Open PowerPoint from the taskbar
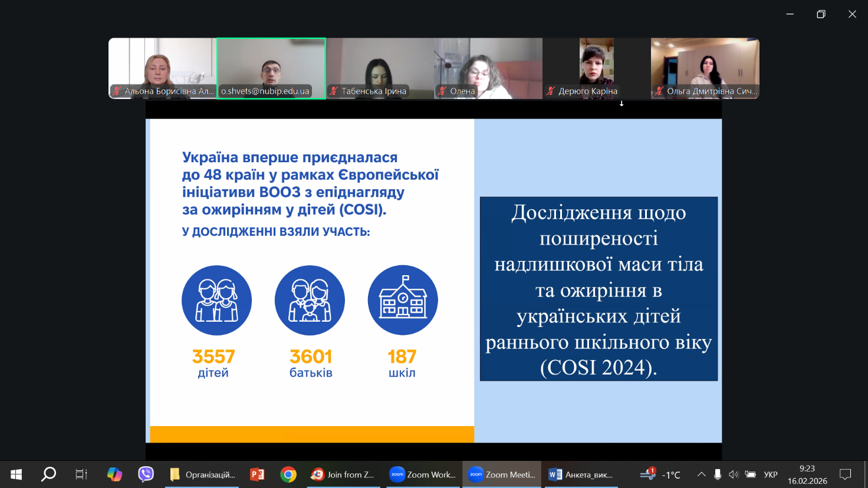868x488 pixels. pyautogui.click(x=257, y=474)
